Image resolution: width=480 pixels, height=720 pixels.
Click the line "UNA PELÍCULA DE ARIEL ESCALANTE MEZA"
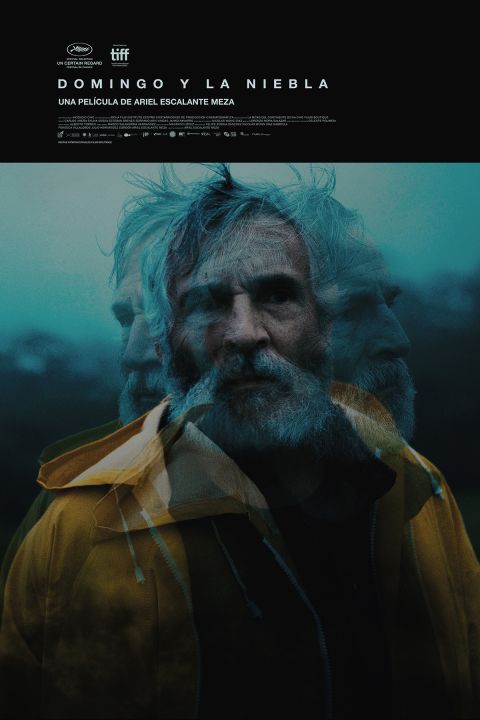pos(147,102)
